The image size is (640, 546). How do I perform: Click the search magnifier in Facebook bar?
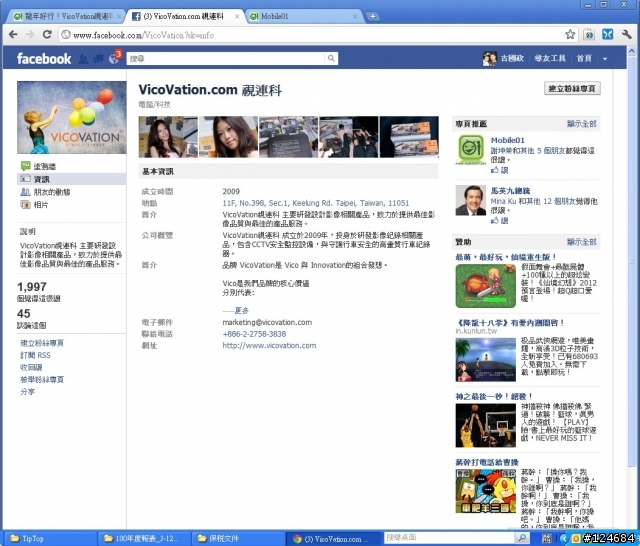point(331,59)
